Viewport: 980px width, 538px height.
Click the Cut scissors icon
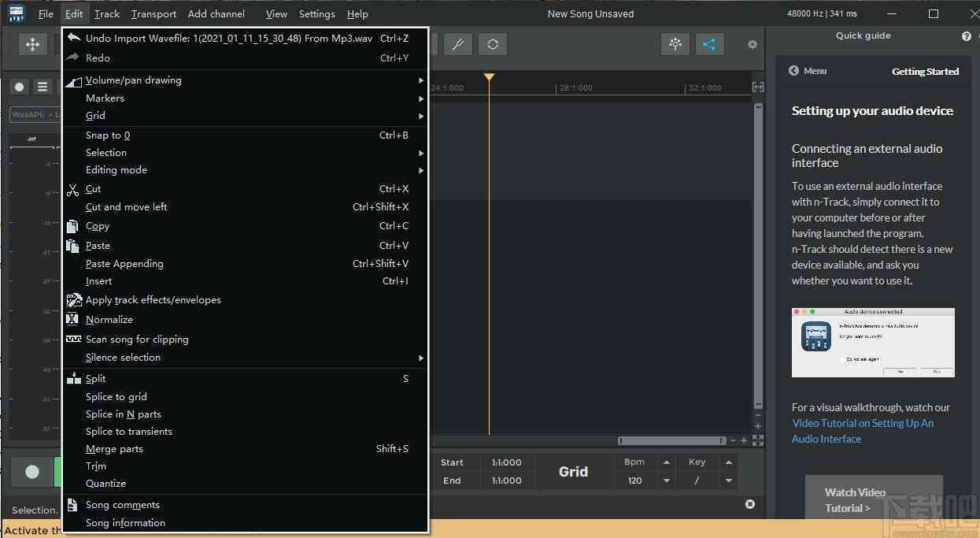(73, 189)
